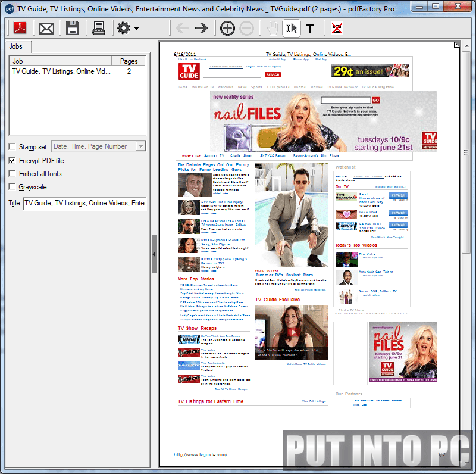Click TV Guide Exclusive video thumbnail
Viewport: 476px width, 474px height.
click(292, 333)
